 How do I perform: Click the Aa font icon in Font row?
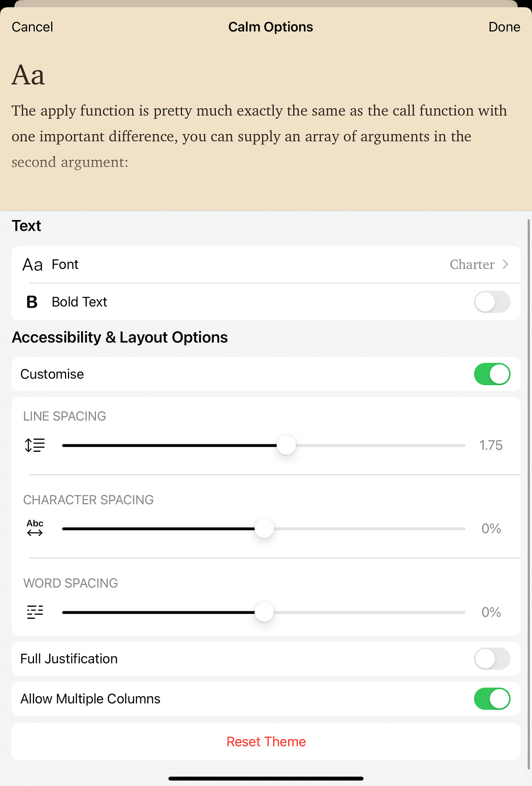pyautogui.click(x=33, y=265)
